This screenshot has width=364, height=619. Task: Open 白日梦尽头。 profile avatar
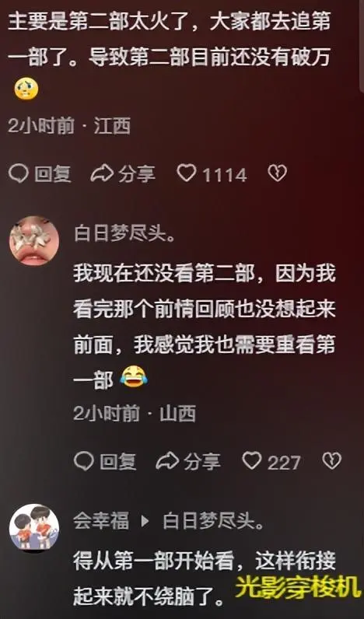pyautogui.click(x=34, y=240)
